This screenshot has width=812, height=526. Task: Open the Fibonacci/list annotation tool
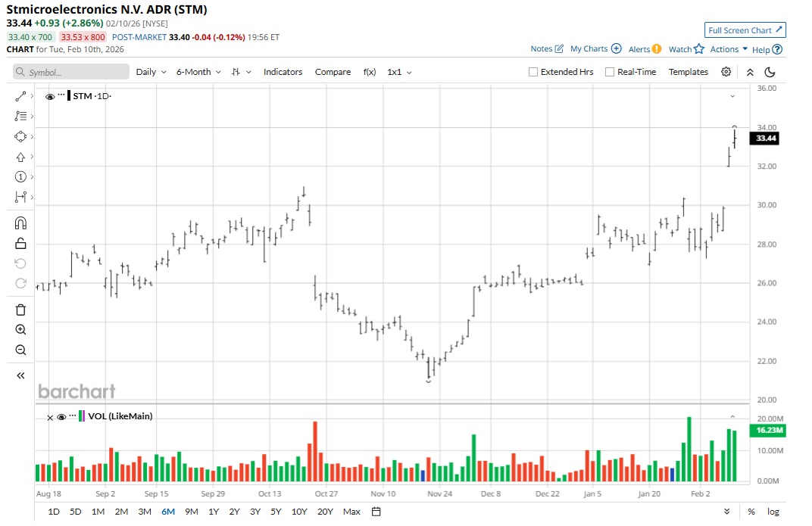point(20,117)
